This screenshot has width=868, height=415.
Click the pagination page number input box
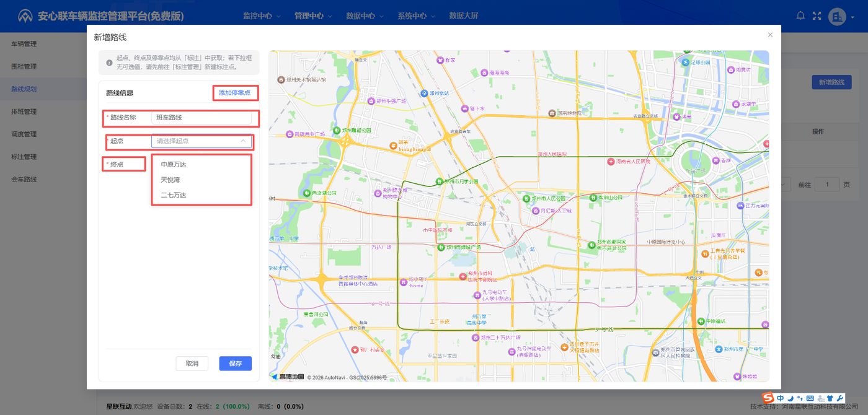tap(827, 185)
